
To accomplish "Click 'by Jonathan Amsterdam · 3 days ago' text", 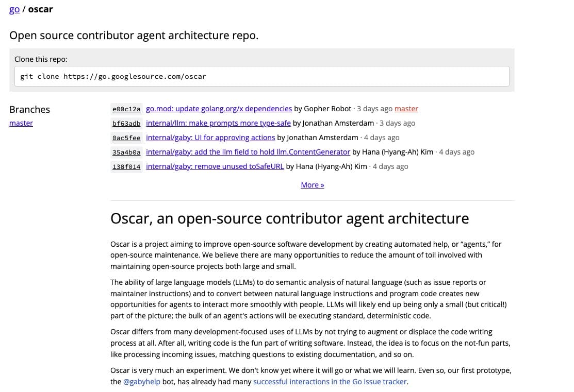I will point(354,123).
